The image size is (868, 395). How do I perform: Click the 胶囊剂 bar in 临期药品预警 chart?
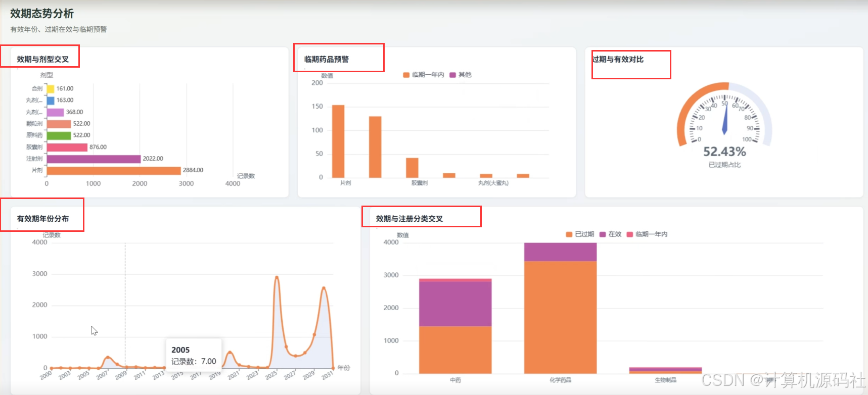point(412,168)
